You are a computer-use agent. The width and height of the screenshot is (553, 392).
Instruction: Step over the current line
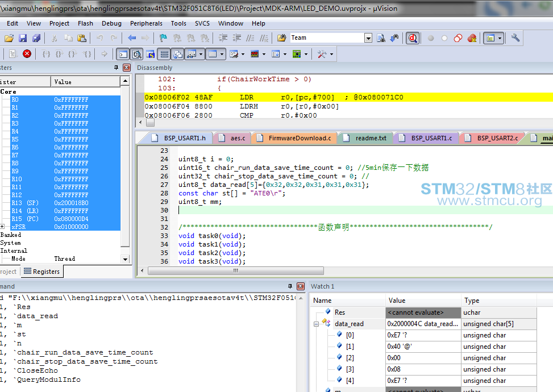pos(59,54)
